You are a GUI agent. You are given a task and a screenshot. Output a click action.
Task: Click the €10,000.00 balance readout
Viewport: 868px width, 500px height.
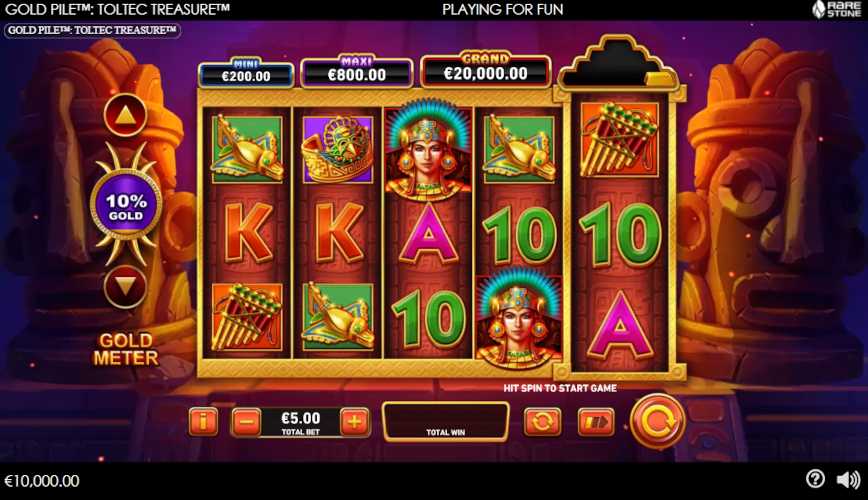pyautogui.click(x=42, y=481)
